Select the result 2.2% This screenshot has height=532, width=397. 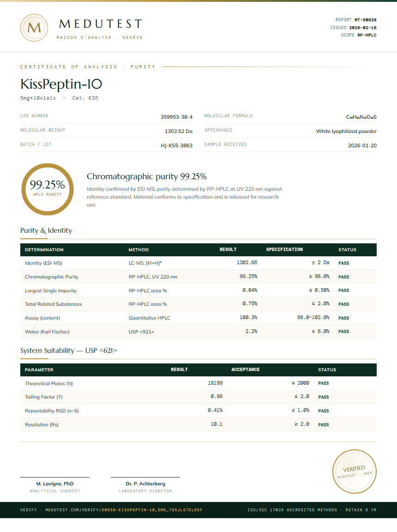(251, 332)
